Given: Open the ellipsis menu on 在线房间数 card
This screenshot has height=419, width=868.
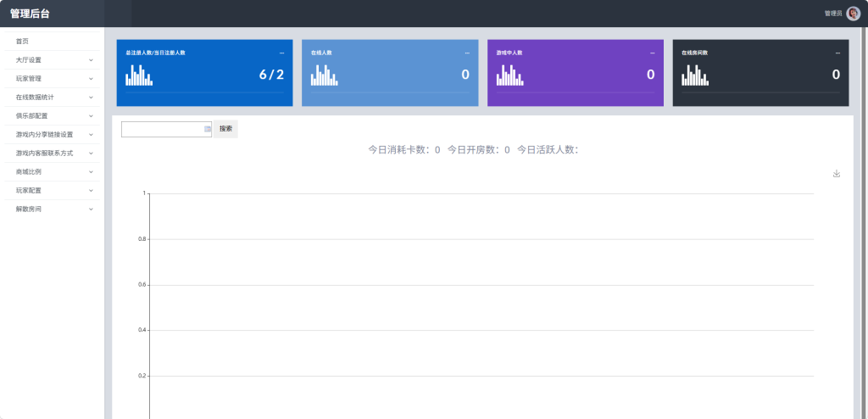Looking at the screenshot, I should pos(837,53).
